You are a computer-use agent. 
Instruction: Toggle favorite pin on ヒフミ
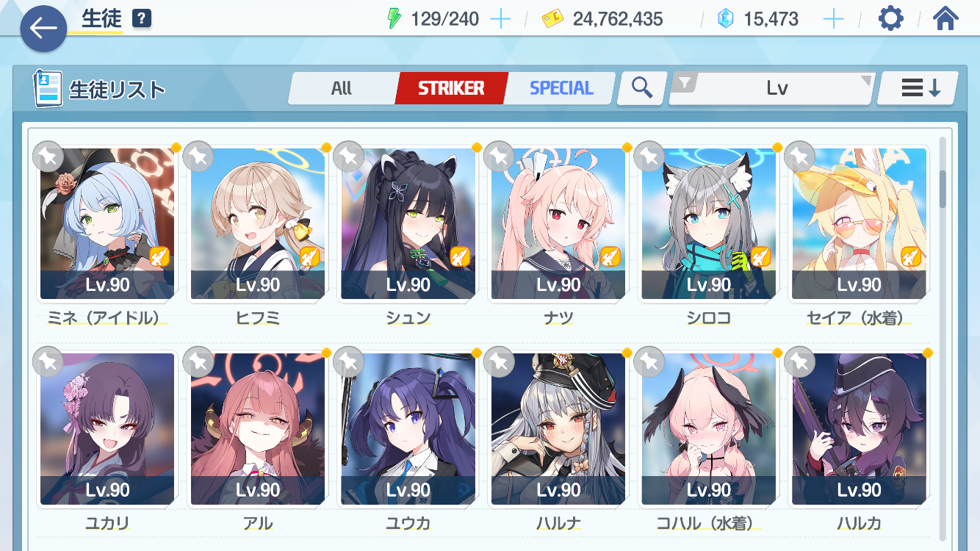(198, 156)
